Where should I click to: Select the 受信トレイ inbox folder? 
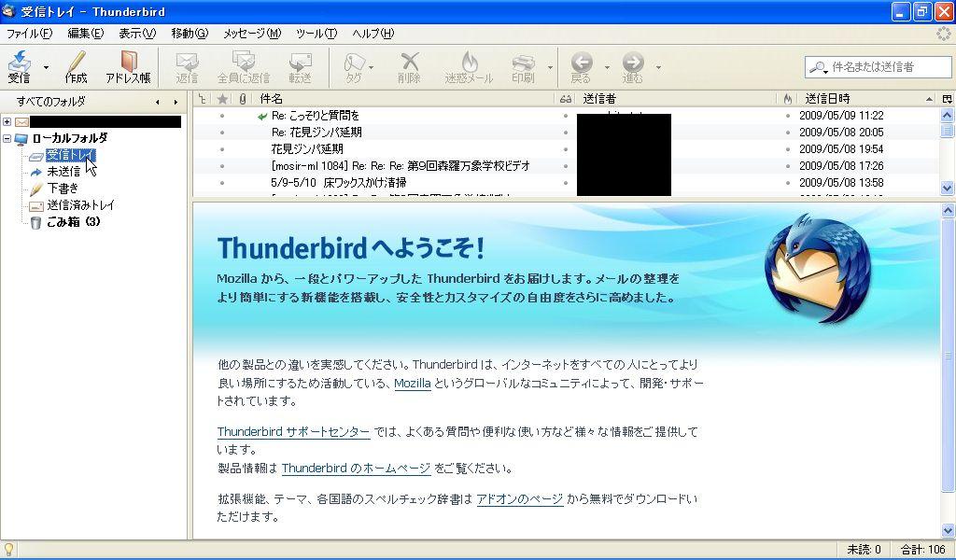71,155
